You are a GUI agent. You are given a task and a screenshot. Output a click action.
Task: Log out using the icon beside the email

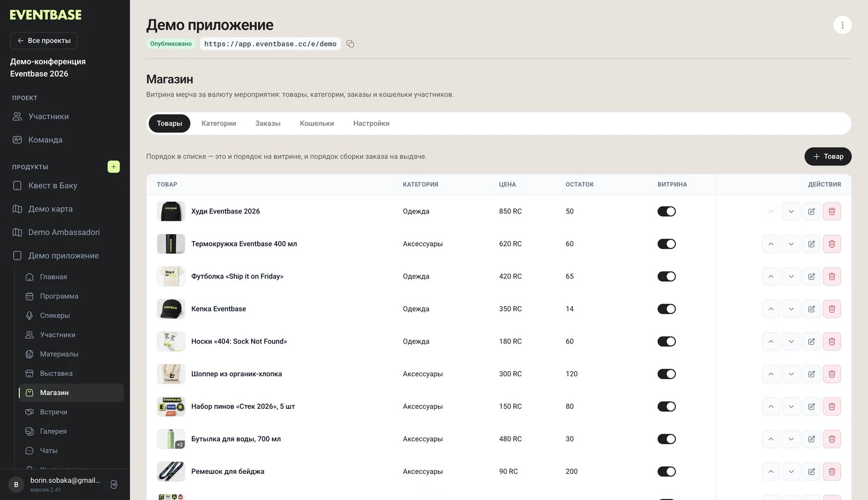click(x=114, y=484)
